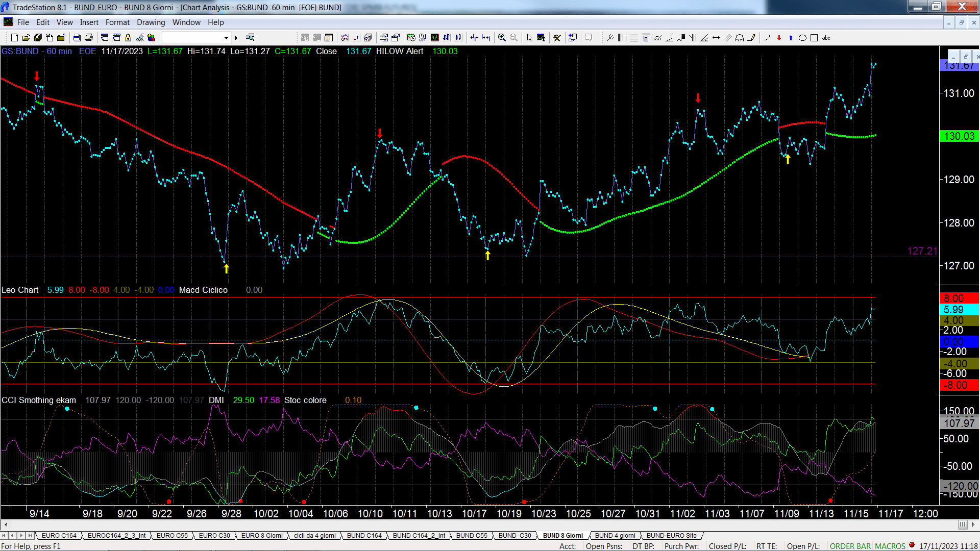Image resolution: width=980 pixels, height=551 pixels.
Task: Switch to cicli da 4 giorni tab
Action: [x=315, y=536]
